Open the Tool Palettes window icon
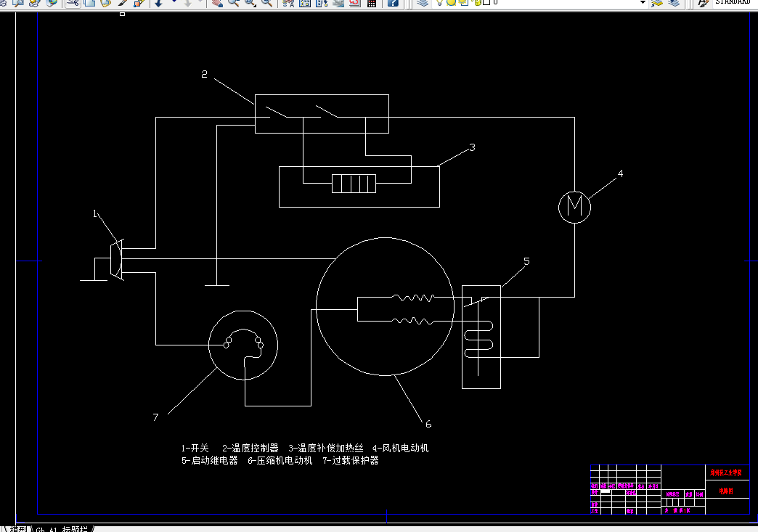 click(x=322, y=2)
